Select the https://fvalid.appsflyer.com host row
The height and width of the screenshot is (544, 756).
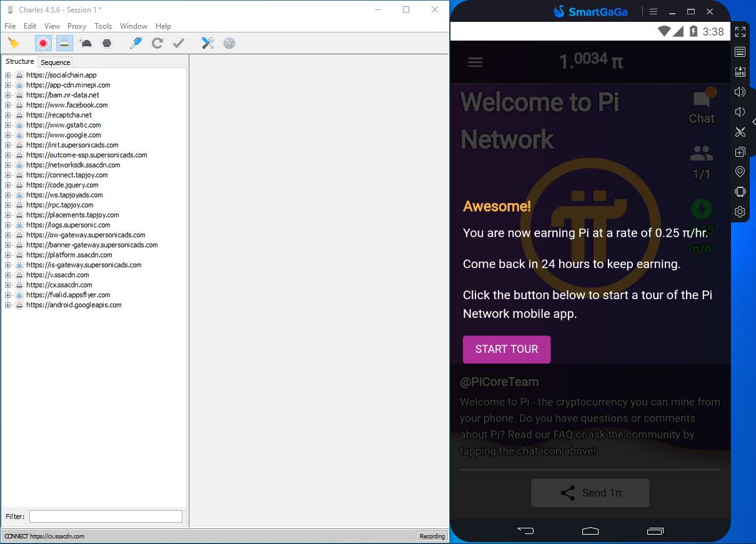point(68,295)
